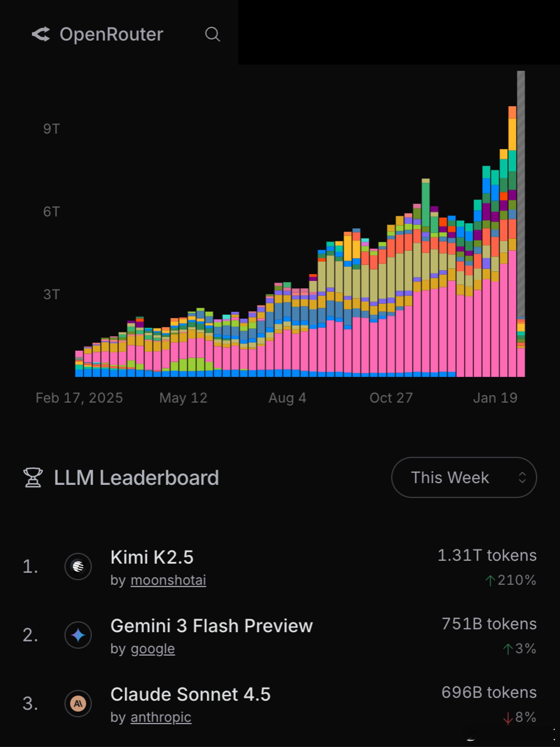Open the This Week period dropdown
The image size is (560, 747).
[x=464, y=477]
